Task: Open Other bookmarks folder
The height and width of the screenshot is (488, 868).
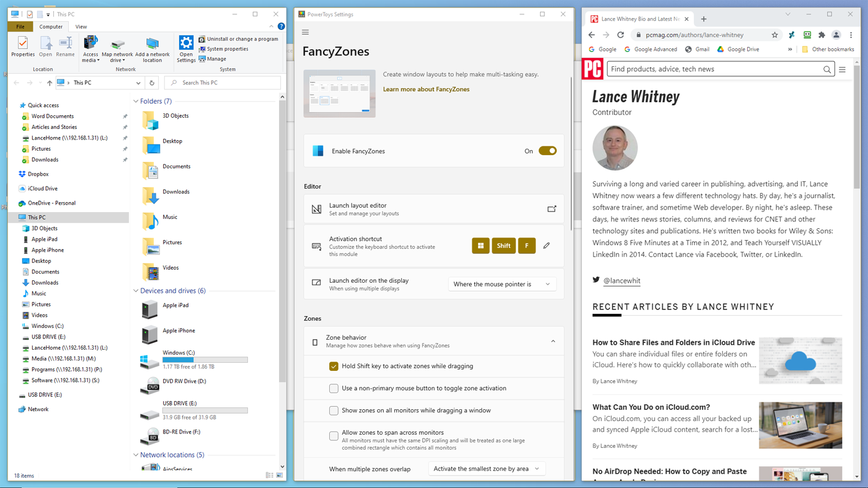Action: 828,50
